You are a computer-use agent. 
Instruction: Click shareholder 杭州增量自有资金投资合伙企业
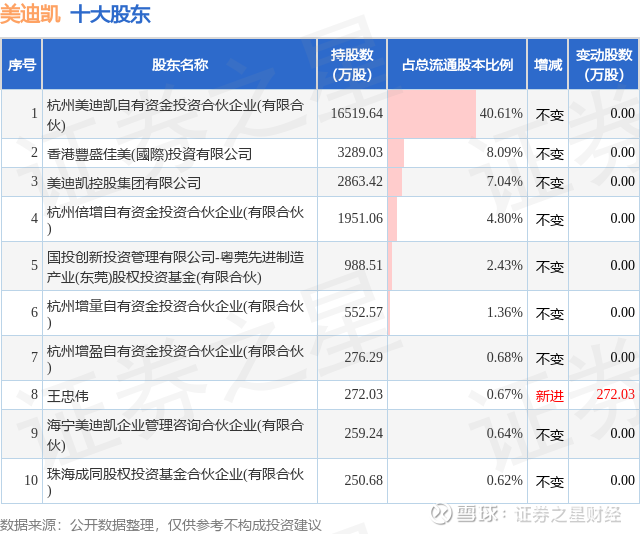(175, 314)
